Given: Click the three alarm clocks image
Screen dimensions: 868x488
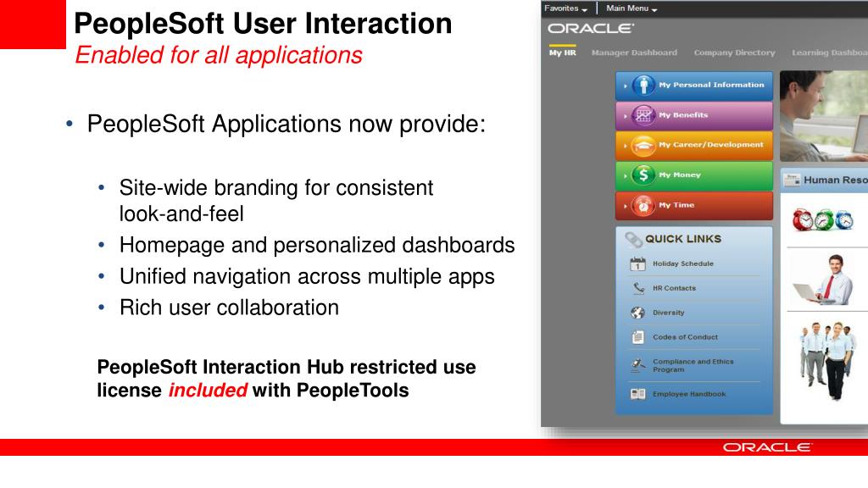Looking at the screenshot, I should click(822, 219).
